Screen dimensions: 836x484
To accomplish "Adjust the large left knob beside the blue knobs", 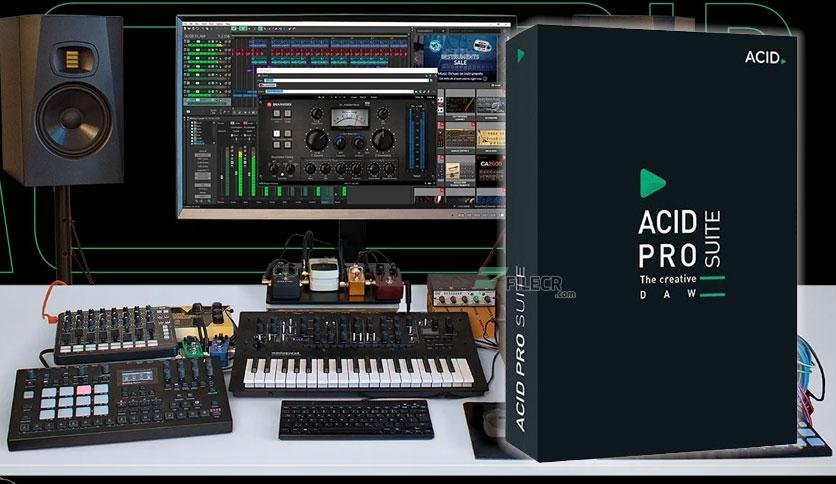I will click(x=317, y=140).
